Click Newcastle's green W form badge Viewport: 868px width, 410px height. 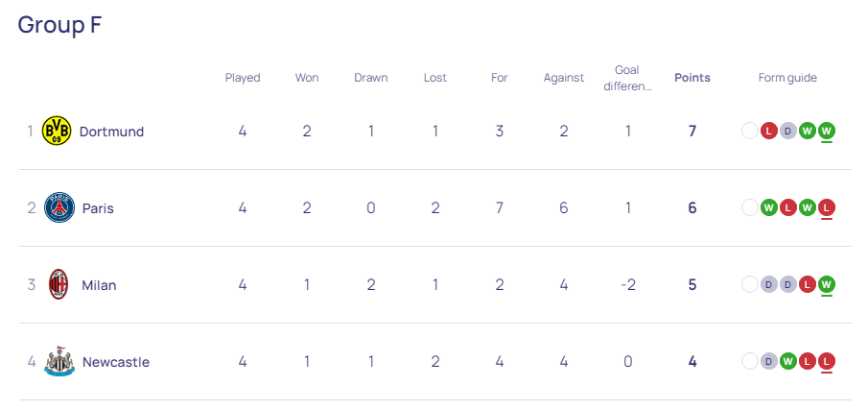(788, 362)
